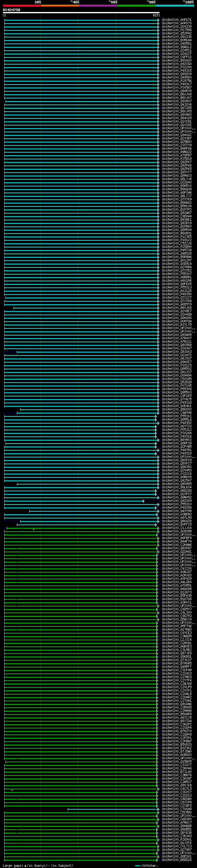Click the UniRef100_Q4VY98 label
Screen dimensions: 197x868
click(177, 511)
